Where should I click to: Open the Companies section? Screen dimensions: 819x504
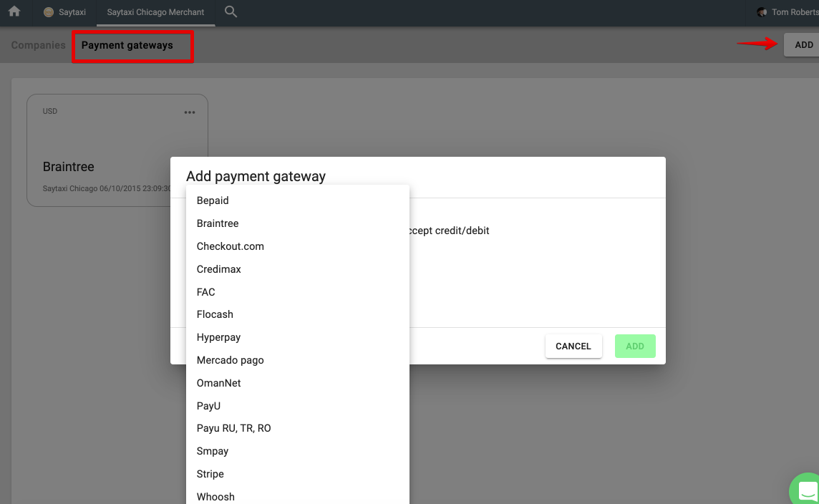[x=38, y=45]
